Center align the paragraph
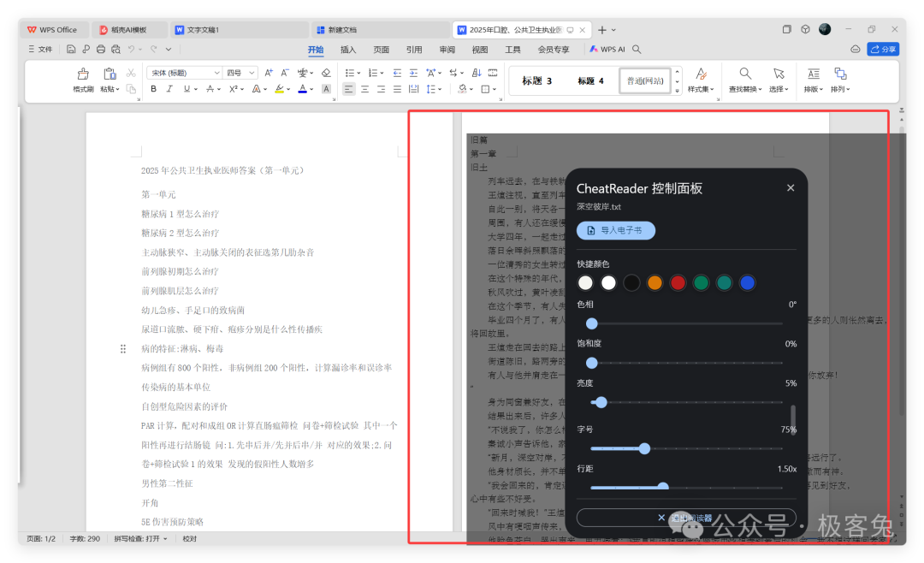The image size is (924, 563). (364, 89)
